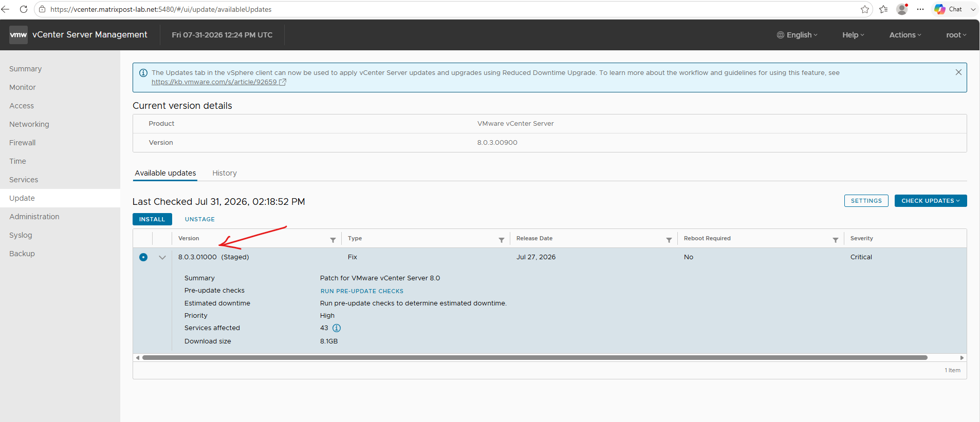Open browser favorites list icon
The width and height of the screenshot is (980, 422).
883,9
